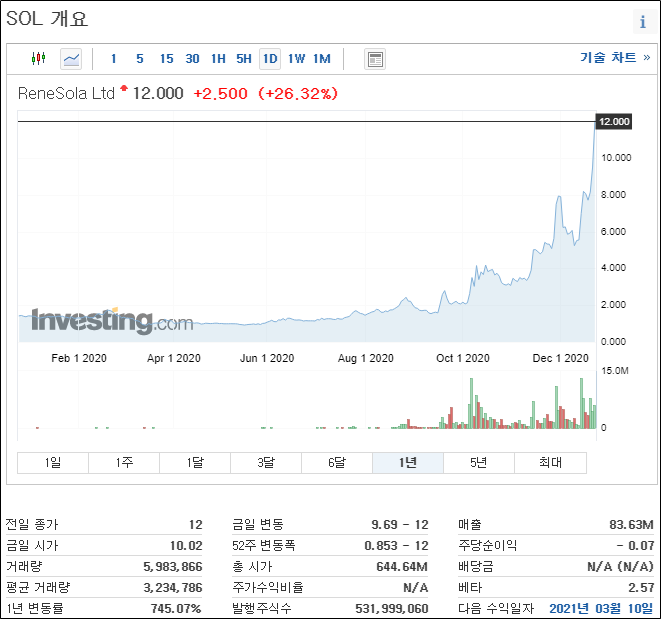Set chart interval to 1 minute
Viewport: 661px width, 619px height.
[x=113, y=59]
